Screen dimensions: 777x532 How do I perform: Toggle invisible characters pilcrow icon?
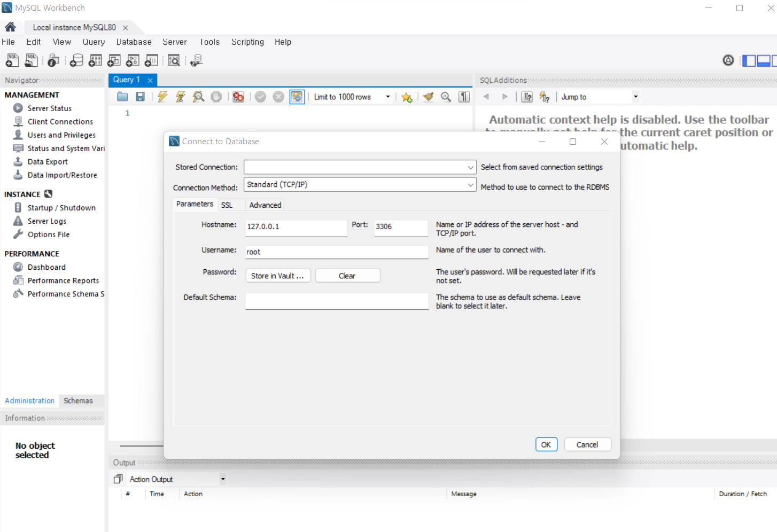464,97
